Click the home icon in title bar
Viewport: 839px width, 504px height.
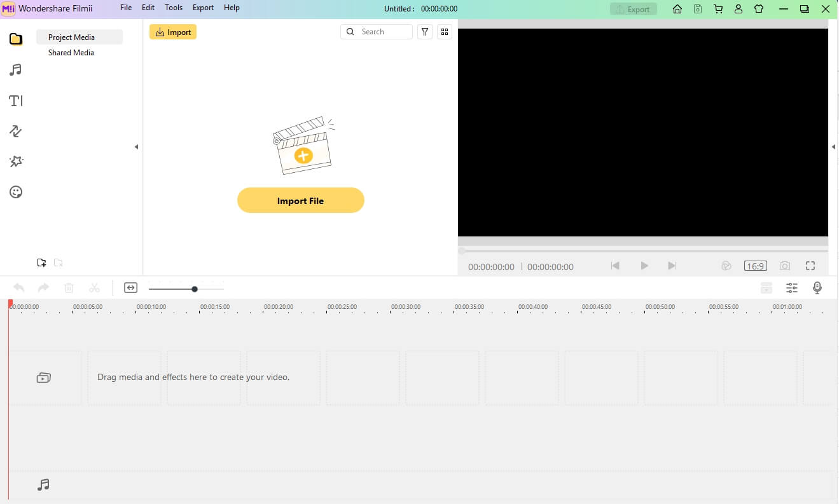pyautogui.click(x=677, y=9)
